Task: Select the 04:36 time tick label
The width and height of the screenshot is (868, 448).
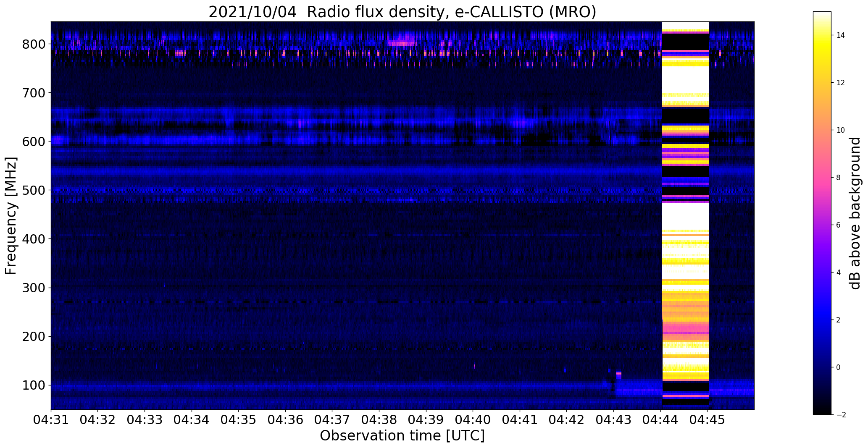Action: coord(286,419)
